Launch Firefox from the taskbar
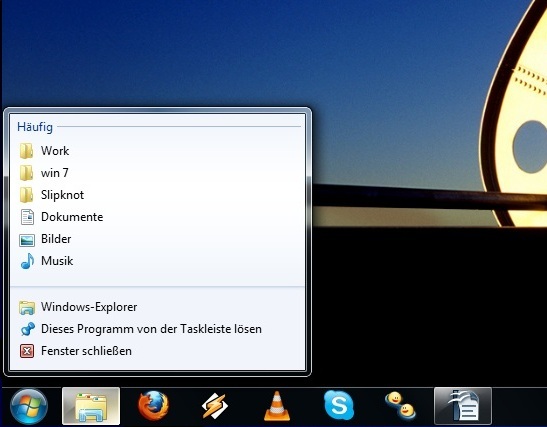 [153, 406]
